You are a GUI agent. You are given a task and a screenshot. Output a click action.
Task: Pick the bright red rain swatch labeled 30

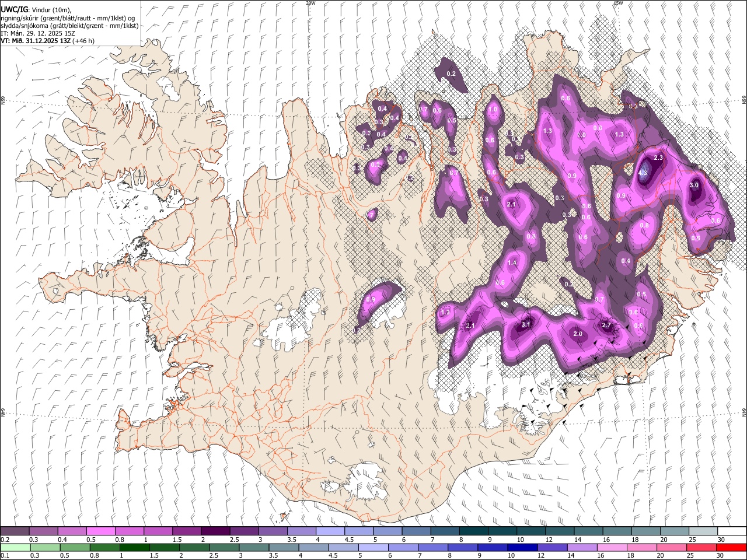(731, 548)
